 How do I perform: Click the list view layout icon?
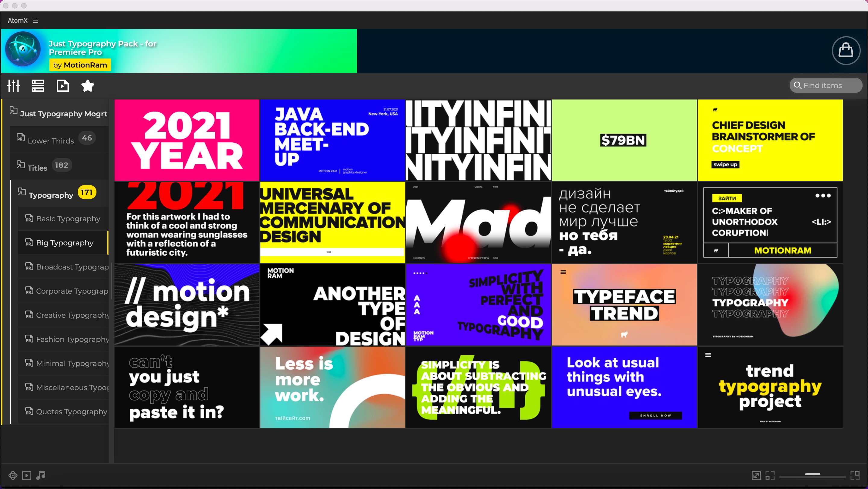click(38, 86)
